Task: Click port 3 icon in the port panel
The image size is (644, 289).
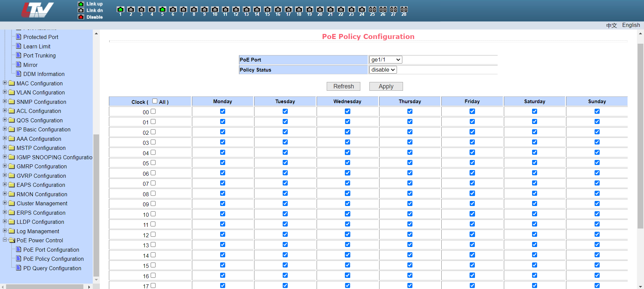Action: (x=142, y=9)
